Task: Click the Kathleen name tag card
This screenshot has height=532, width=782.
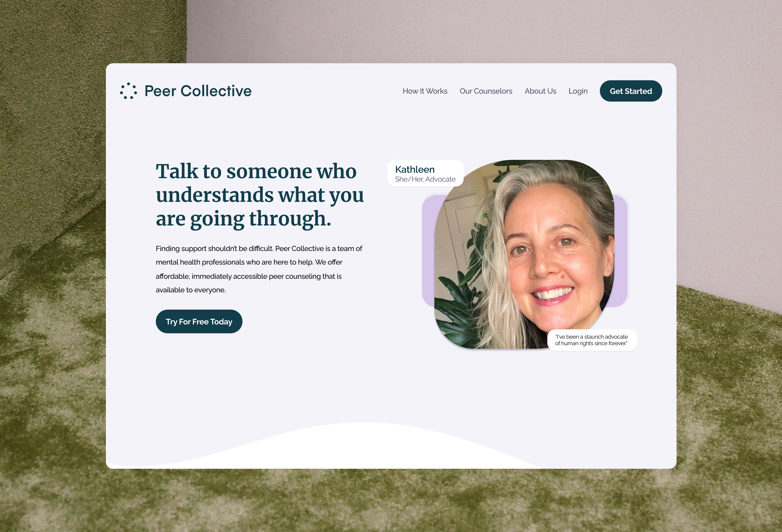Action: pyautogui.click(x=425, y=173)
